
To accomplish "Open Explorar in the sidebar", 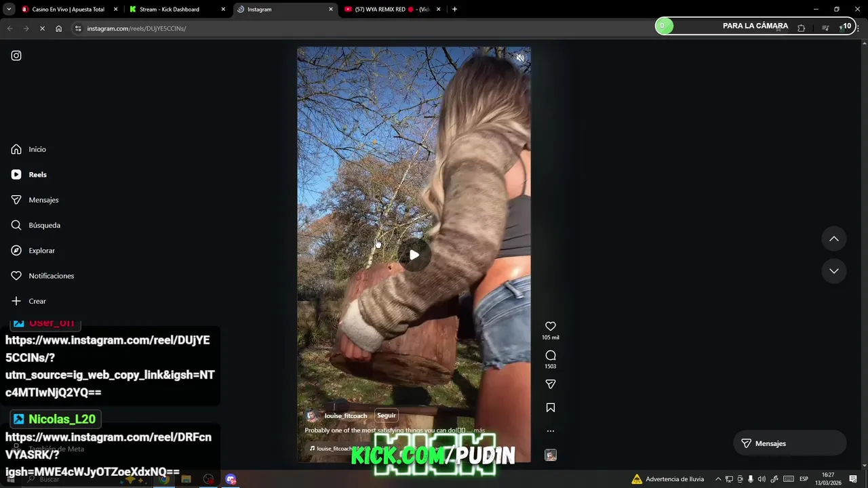I will (x=33, y=250).
